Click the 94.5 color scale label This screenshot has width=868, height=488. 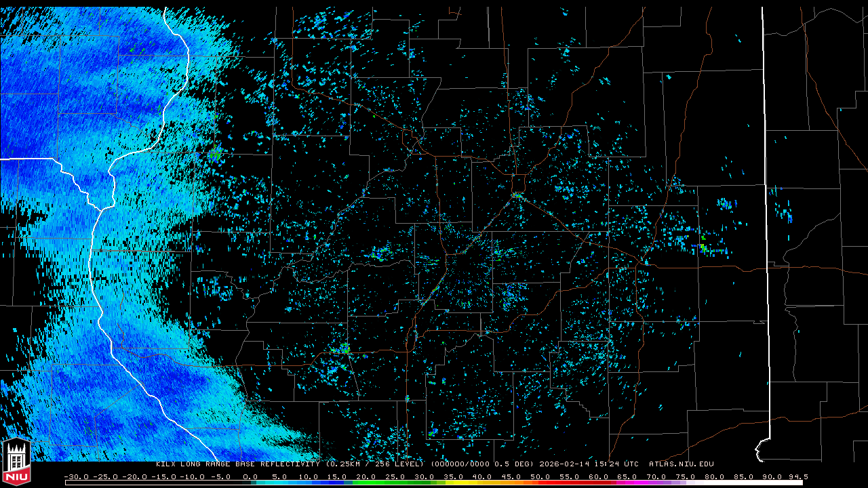coord(797,477)
